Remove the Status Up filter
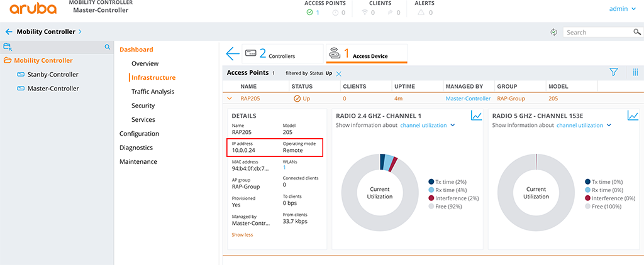This screenshot has height=265, width=644. [x=338, y=73]
